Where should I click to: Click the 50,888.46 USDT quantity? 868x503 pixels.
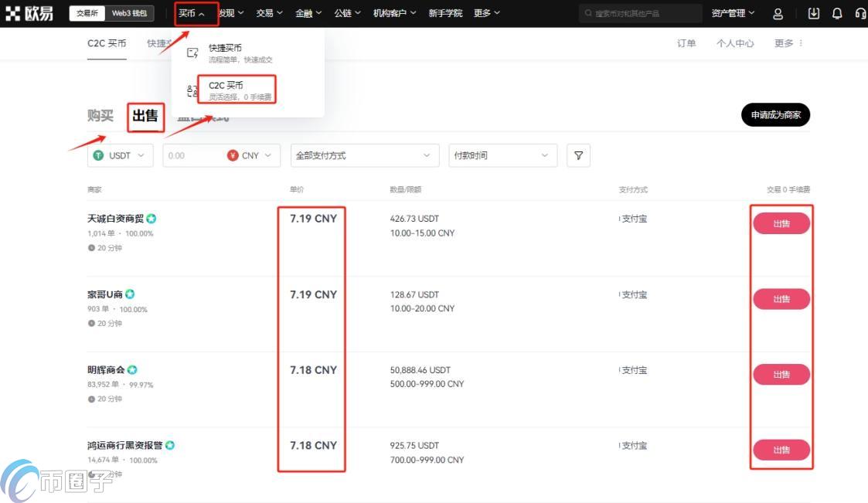pos(420,369)
